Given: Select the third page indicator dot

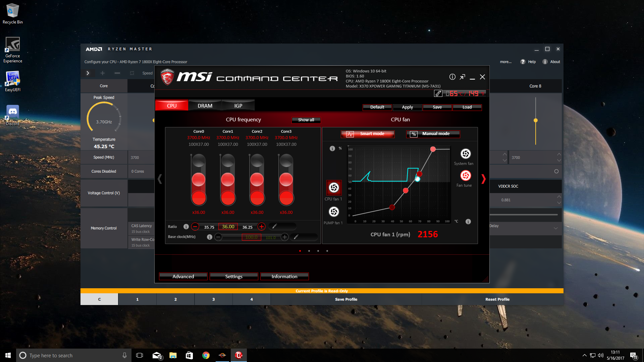Looking at the screenshot, I should pos(318,251).
